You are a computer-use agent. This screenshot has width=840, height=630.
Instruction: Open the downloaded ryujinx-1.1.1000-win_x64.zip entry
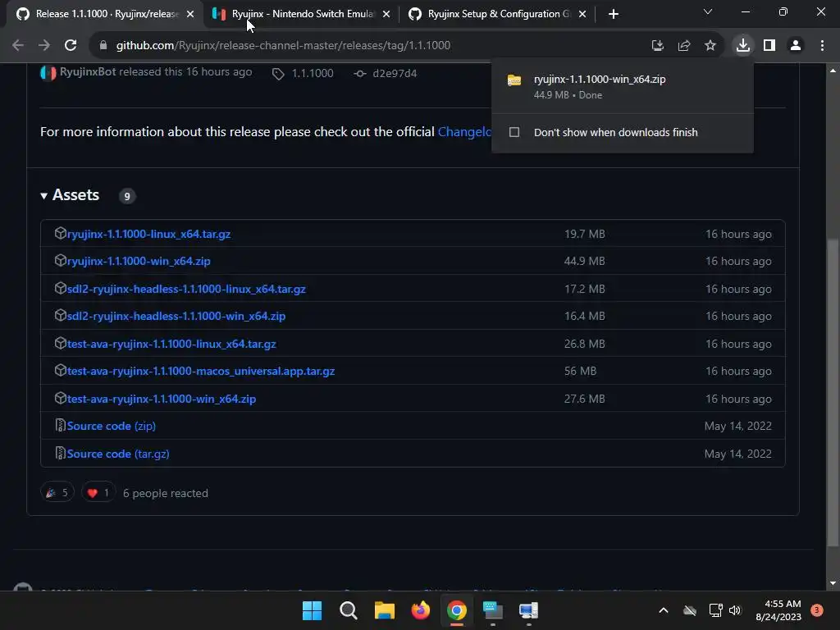click(x=623, y=86)
